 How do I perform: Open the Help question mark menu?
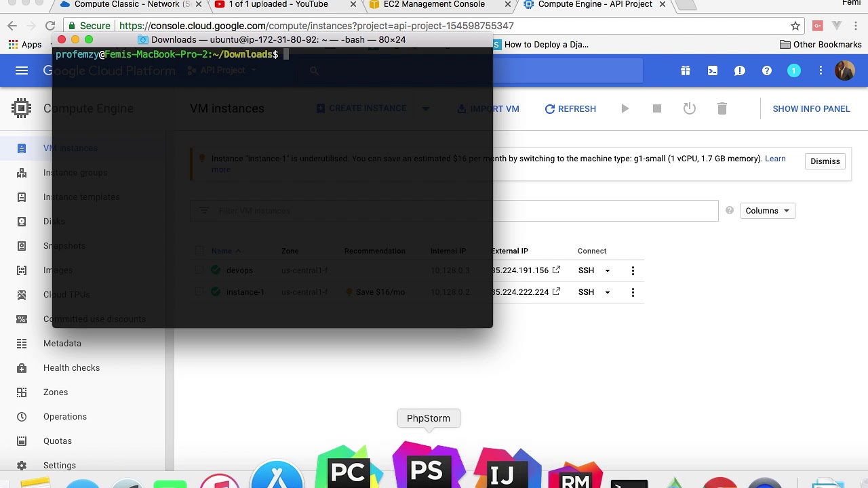coord(767,70)
